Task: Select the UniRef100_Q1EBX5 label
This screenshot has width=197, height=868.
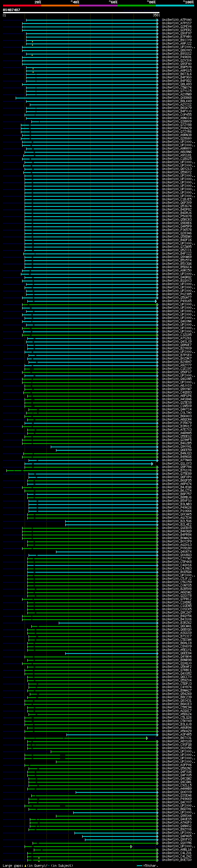Action: pos(176,528)
